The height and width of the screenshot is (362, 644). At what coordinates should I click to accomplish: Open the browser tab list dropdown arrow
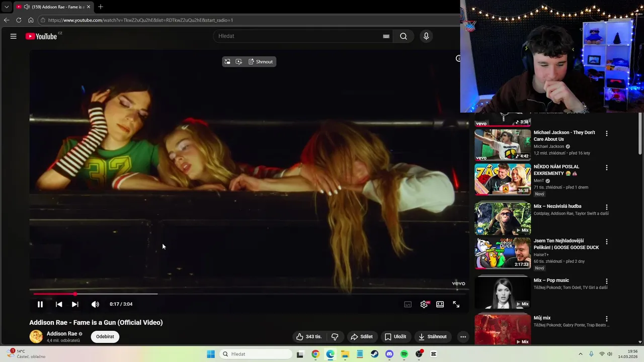pyautogui.click(x=7, y=7)
